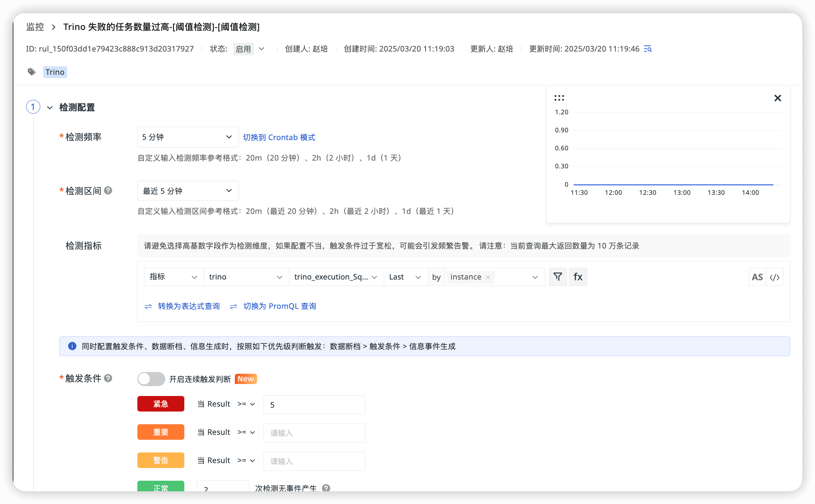The image size is (815, 504).
Task: Open the 最近 5 分钟 interval dropdown
Action: click(188, 191)
